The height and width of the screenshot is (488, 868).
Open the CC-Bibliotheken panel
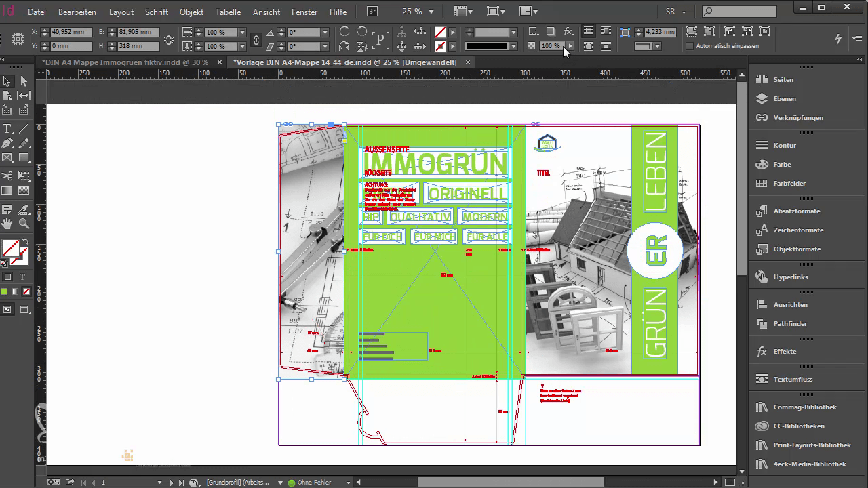[799, 426]
